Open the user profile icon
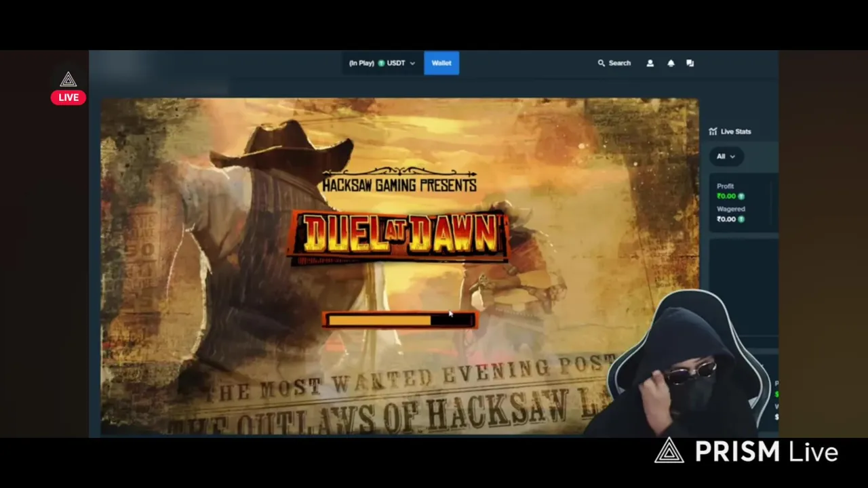Image resolution: width=868 pixels, height=488 pixels. [x=650, y=63]
